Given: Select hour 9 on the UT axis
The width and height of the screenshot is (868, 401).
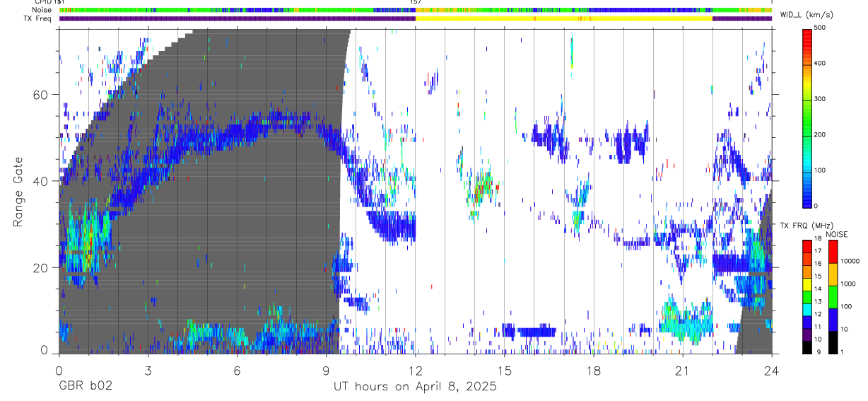Looking at the screenshot, I should 326,369.
